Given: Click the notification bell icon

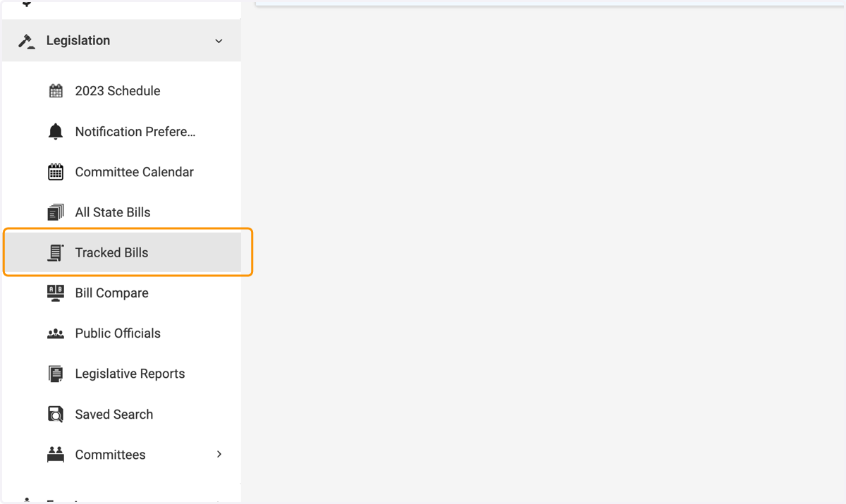Looking at the screenshot, I should coord(56,131).
